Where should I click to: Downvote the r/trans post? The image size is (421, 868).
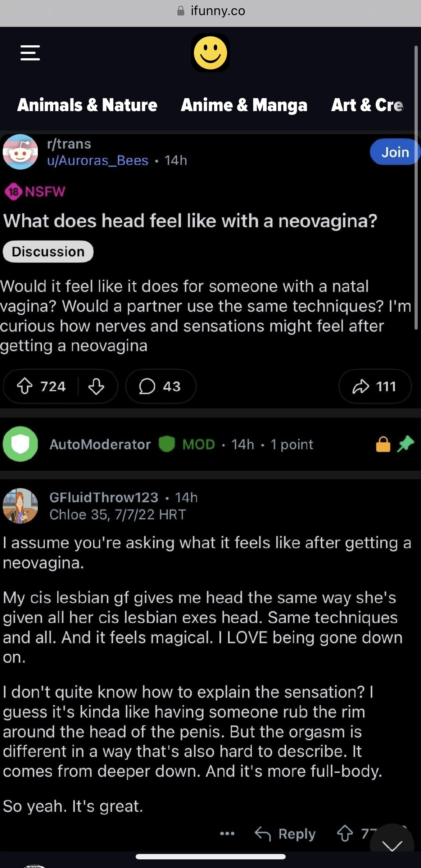pos(96,387)
